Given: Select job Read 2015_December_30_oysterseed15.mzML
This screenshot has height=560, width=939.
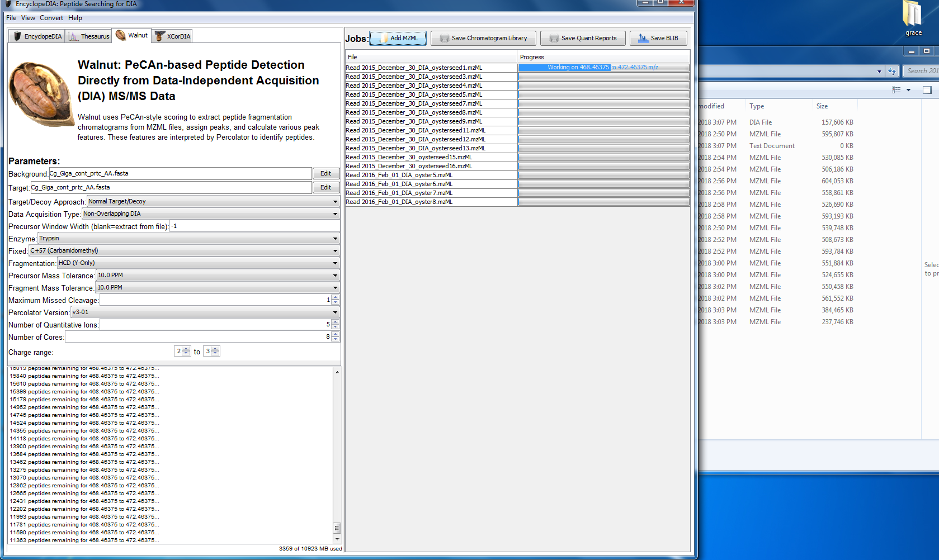Looking at the screenshot, I should [431, 157].
